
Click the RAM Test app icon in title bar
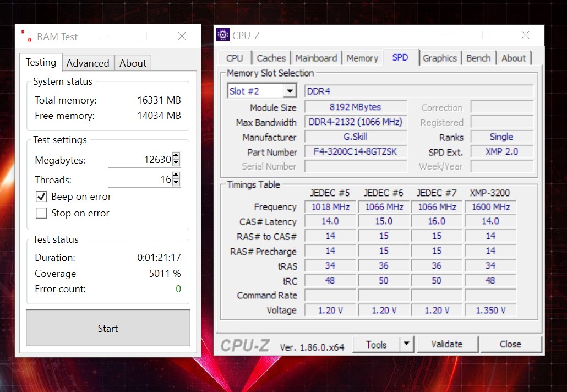point(26,36)
